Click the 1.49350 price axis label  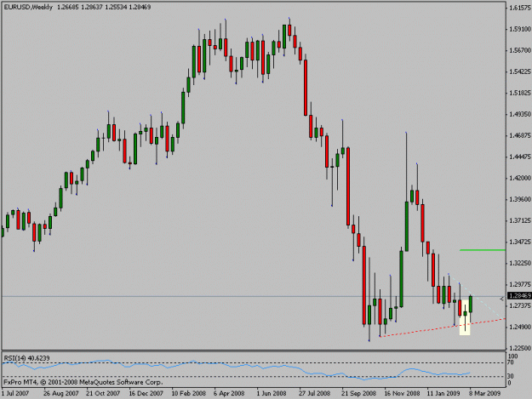click(520, 114)
